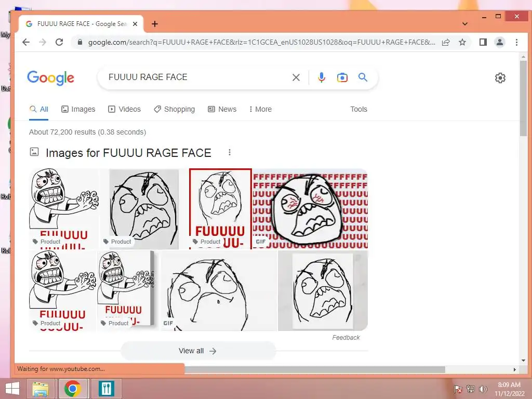Image resolution: width=532 pixels, height=399 pixels.
Task: Click the volume speaker tray icon
Action: coord(483,389)
